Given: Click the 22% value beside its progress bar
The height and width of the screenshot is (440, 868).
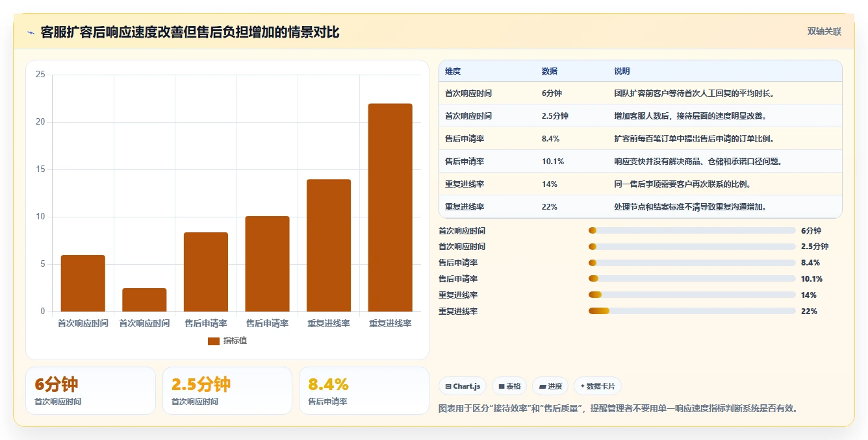Looking at the screenshot, I should click(x=809, y=312).
